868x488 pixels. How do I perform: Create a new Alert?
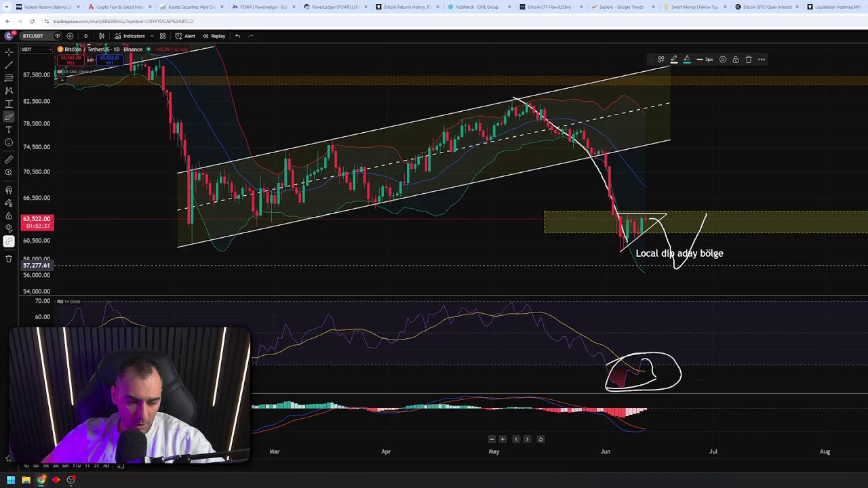tap(185, 36)
